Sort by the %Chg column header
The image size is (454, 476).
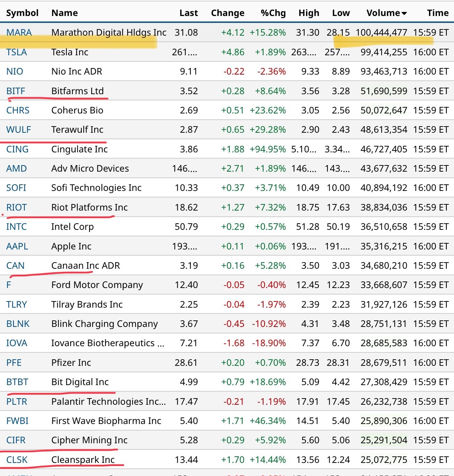pyautogui.click(x=273, y=13)
